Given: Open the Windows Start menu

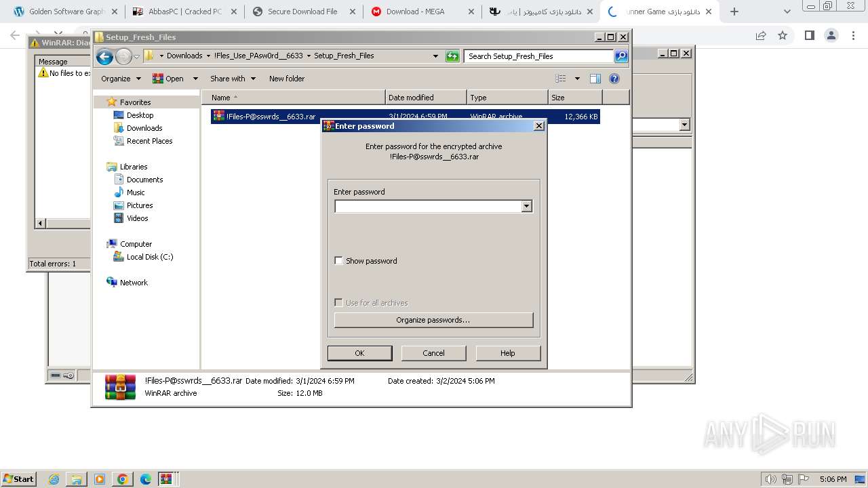Looking at the screenshot, I should [18, 479].
